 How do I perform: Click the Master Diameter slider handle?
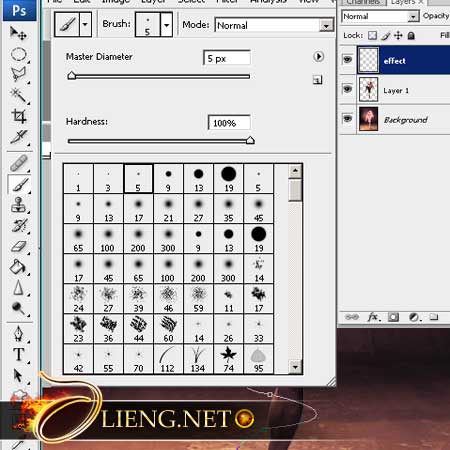(72, 76)
